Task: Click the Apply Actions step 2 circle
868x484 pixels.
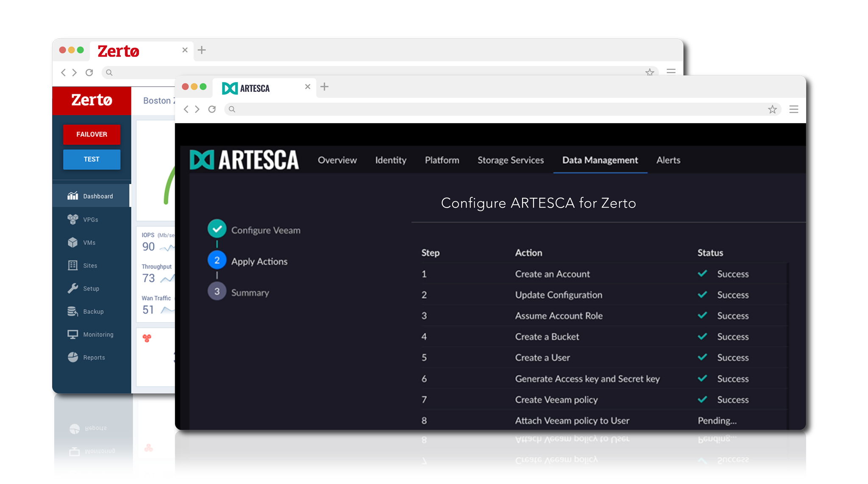Action: (x=217, y=260)
